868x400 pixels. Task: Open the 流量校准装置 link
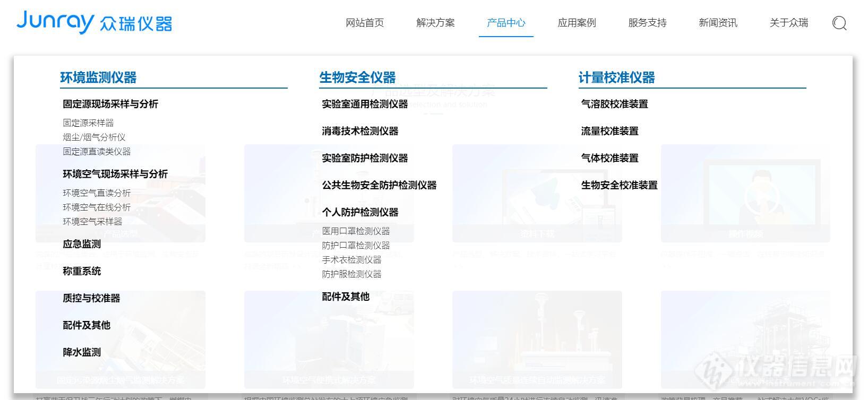point(609,131)
